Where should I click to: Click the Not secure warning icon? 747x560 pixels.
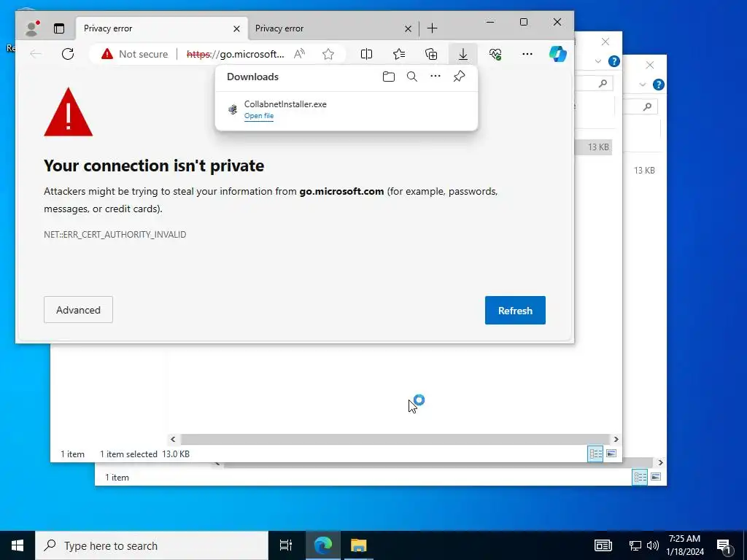(x=107, y=54)
